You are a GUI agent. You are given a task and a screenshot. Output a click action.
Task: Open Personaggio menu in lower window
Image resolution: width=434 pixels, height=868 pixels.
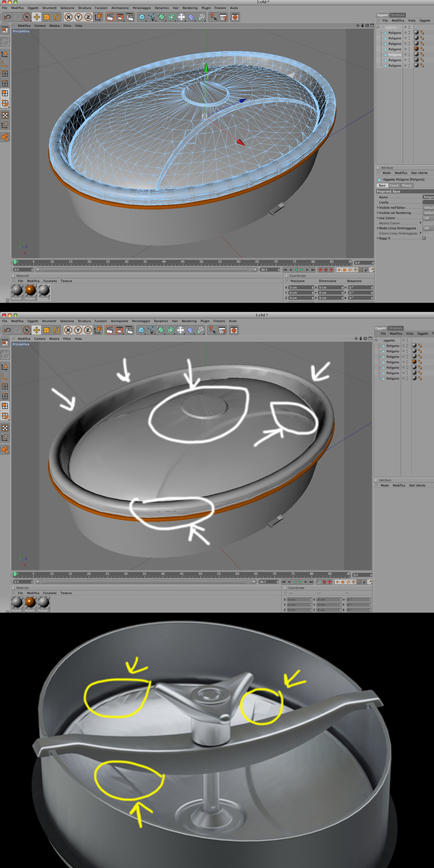click(x=141, y=321)
